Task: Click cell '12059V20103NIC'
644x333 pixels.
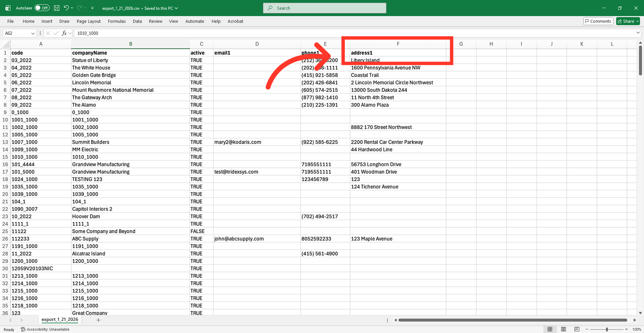Action: (x=41, y=269)
